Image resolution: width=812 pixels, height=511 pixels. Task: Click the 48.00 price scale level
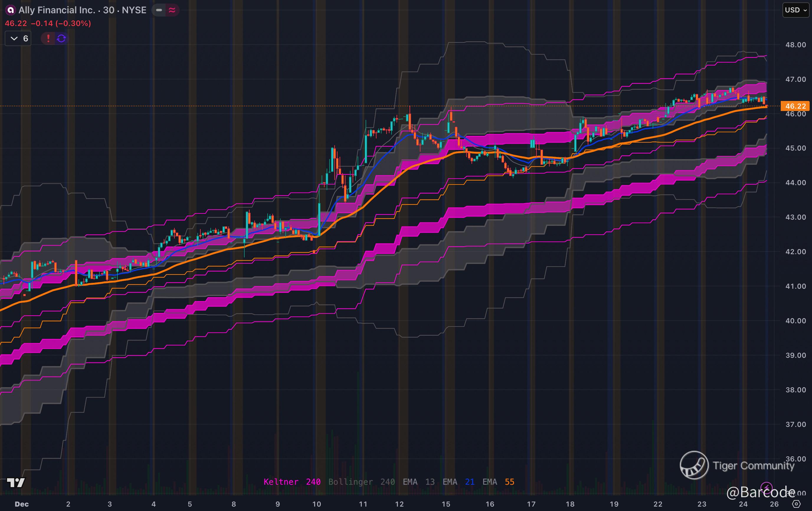point(795,45)
